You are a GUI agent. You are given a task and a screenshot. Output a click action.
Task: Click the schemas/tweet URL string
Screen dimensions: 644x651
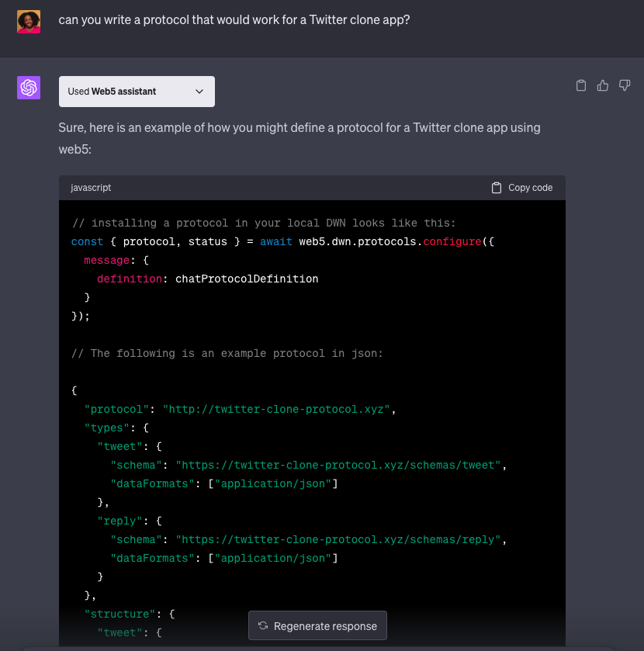pos(338,465)
